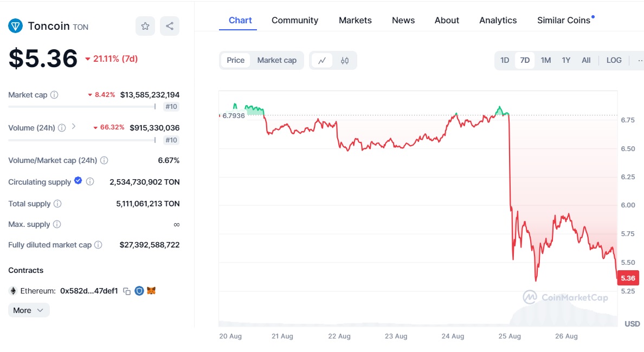
Task: Click the volume rank #10 badge
Action: [x=171, y=140]
